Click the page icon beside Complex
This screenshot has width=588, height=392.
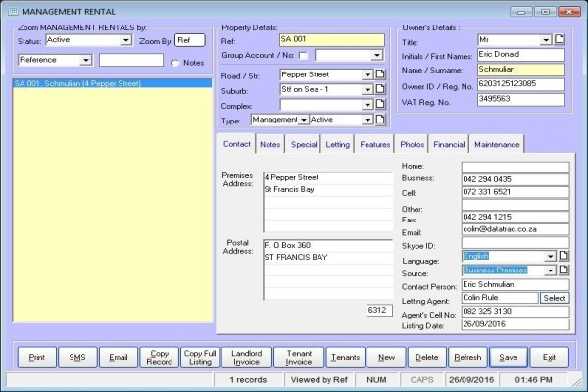pos(380,104)
